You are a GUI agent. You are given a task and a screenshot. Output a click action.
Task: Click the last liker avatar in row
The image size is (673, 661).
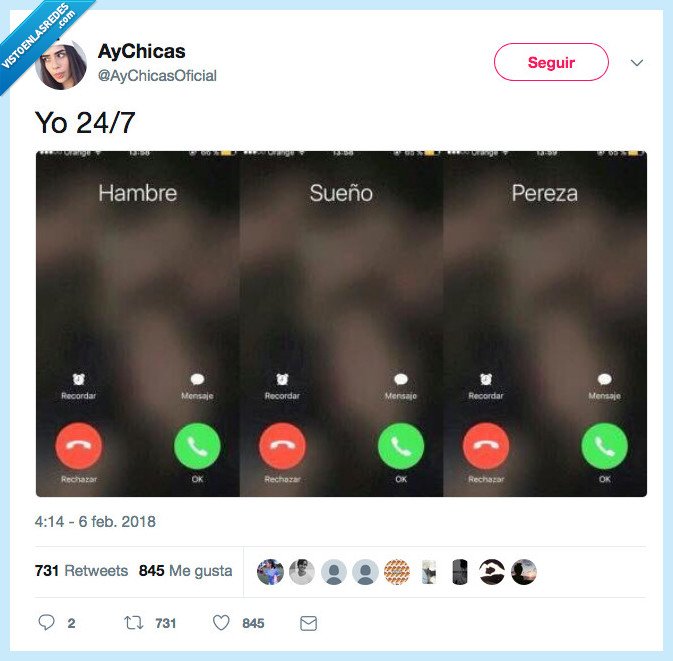tap(524, 572)
